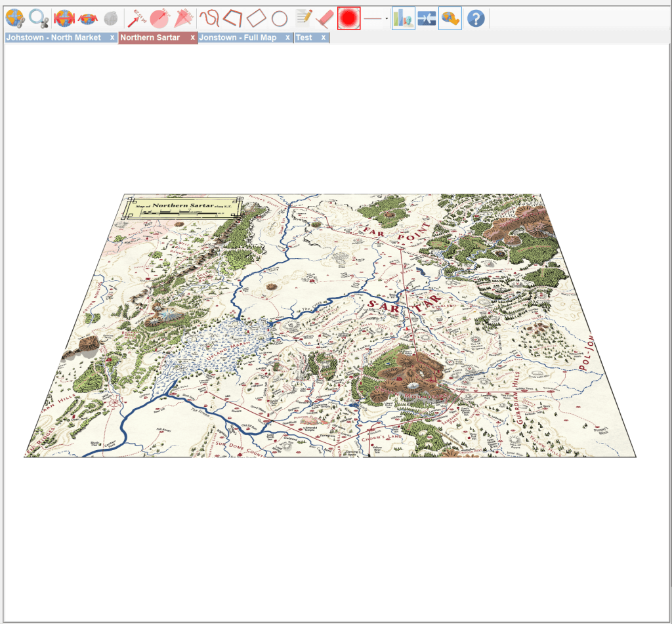Open the red color swatch picker

click(x=349, y=18)
